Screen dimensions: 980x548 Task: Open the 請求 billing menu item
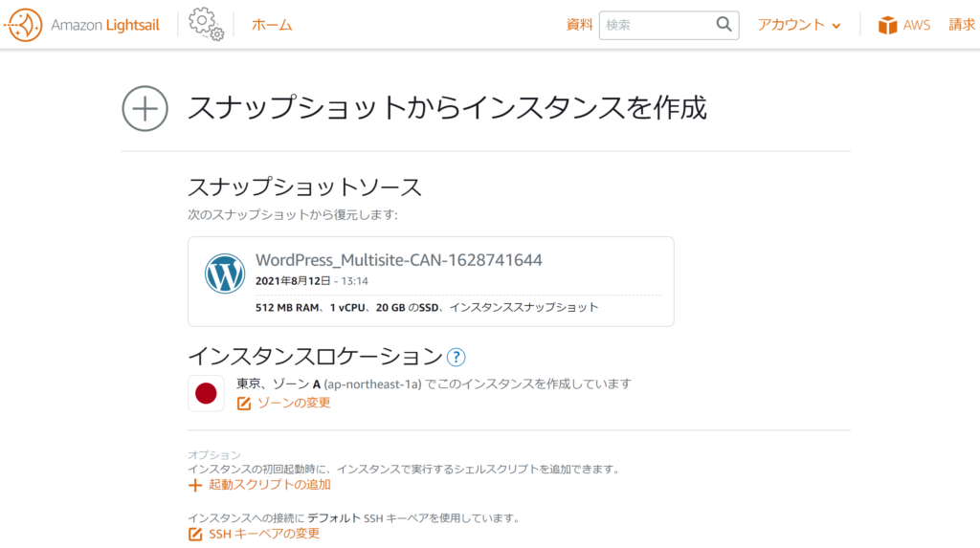point(962,25)
